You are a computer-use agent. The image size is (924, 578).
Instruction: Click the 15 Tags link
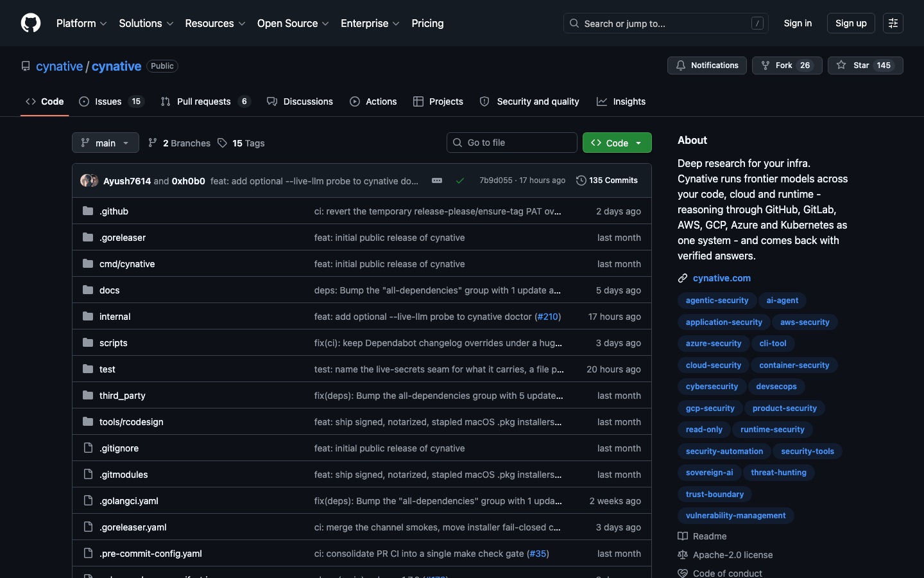241,143
